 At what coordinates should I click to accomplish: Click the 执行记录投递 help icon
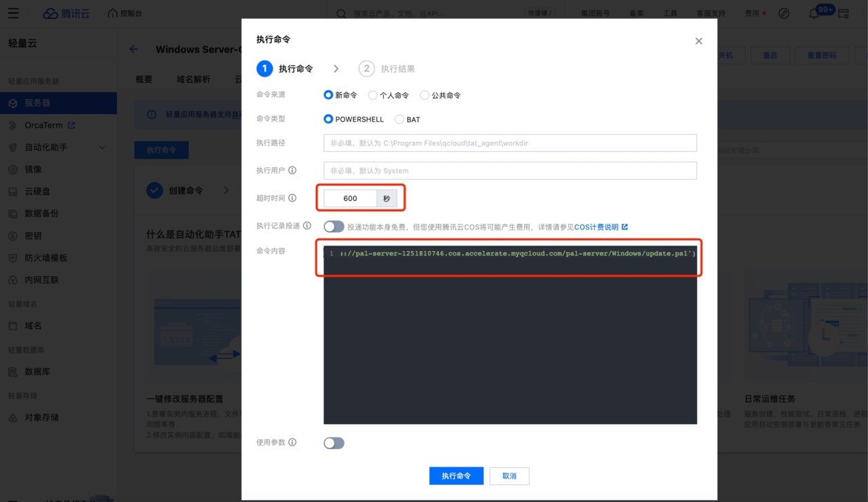(307, 226)
